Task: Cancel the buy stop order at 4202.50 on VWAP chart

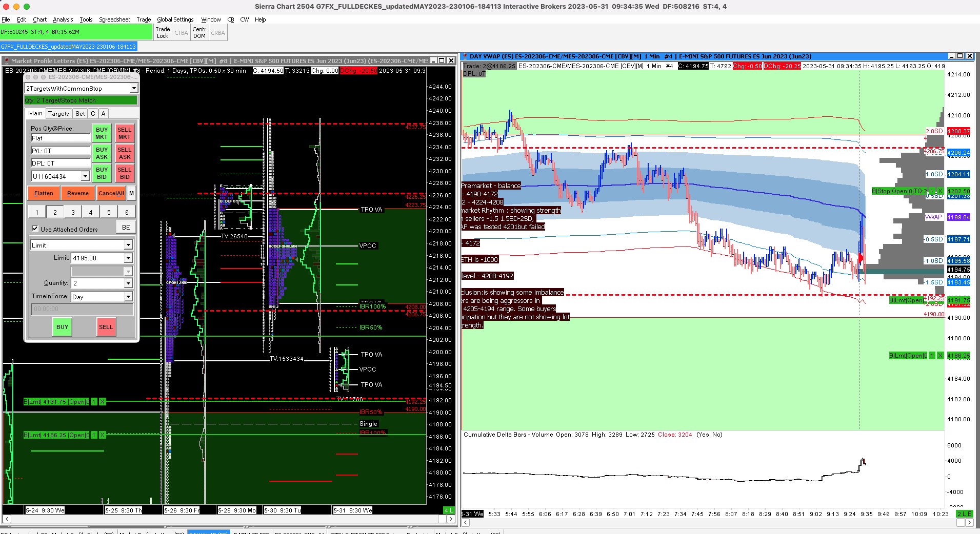Action: pos(941,191)
